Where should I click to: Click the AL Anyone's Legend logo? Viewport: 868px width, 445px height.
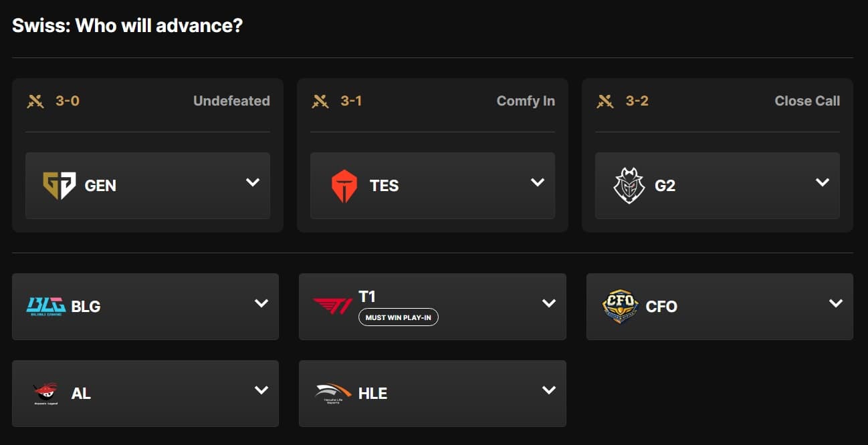[45, 393]
